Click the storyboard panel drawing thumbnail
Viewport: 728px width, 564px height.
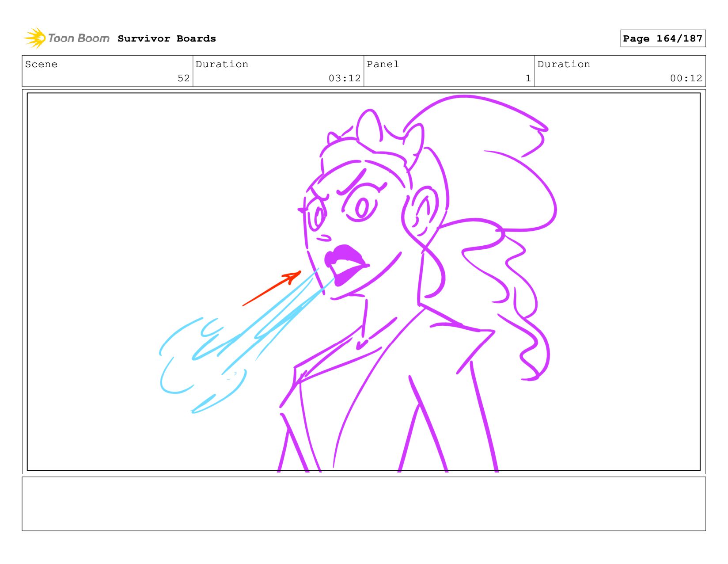364,282
